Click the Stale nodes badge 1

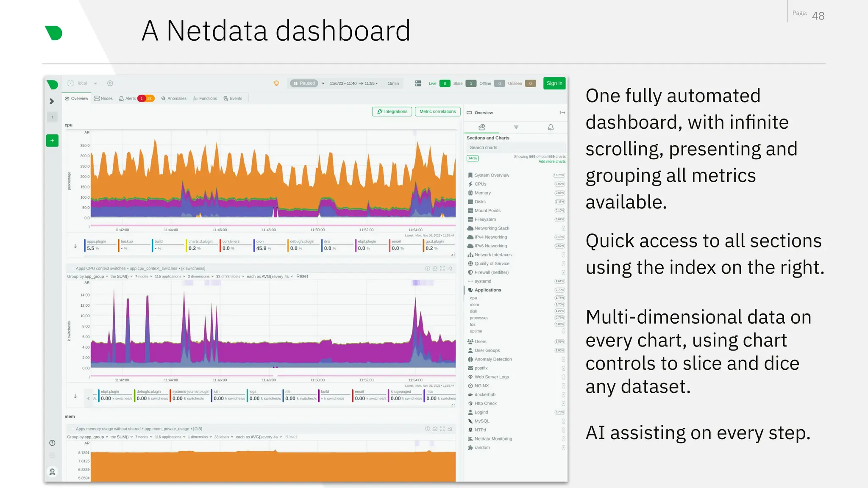coord(470,83)
